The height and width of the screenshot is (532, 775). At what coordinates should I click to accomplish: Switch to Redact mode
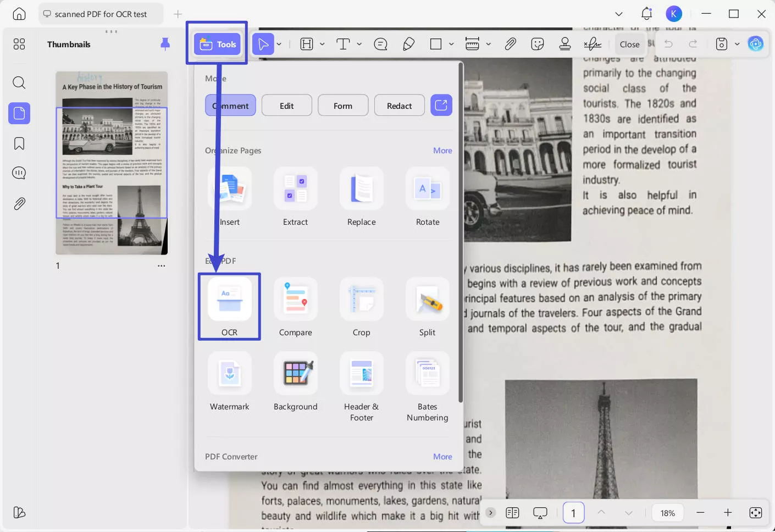point(400,106)
